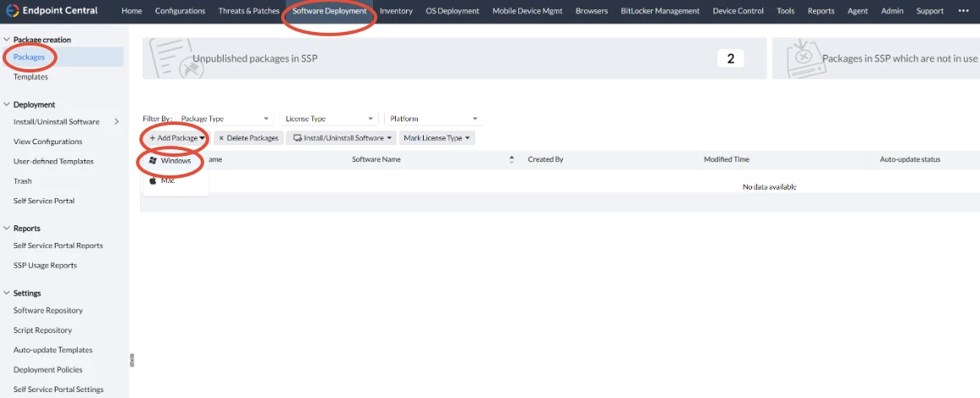This screenshot has width=980, height=398.
Task: Open Self Service Portal
Action: pos(44,202)
